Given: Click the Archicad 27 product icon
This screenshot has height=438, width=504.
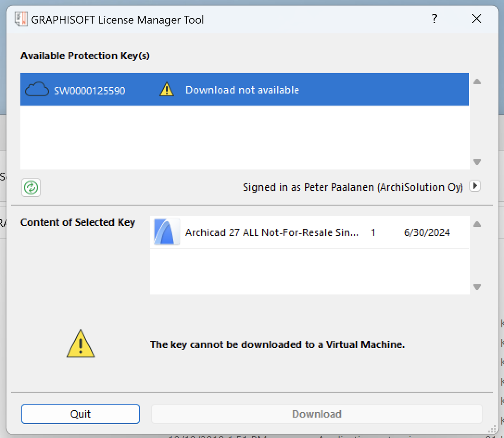Looking at the screenshot, I should coord(166,232).
